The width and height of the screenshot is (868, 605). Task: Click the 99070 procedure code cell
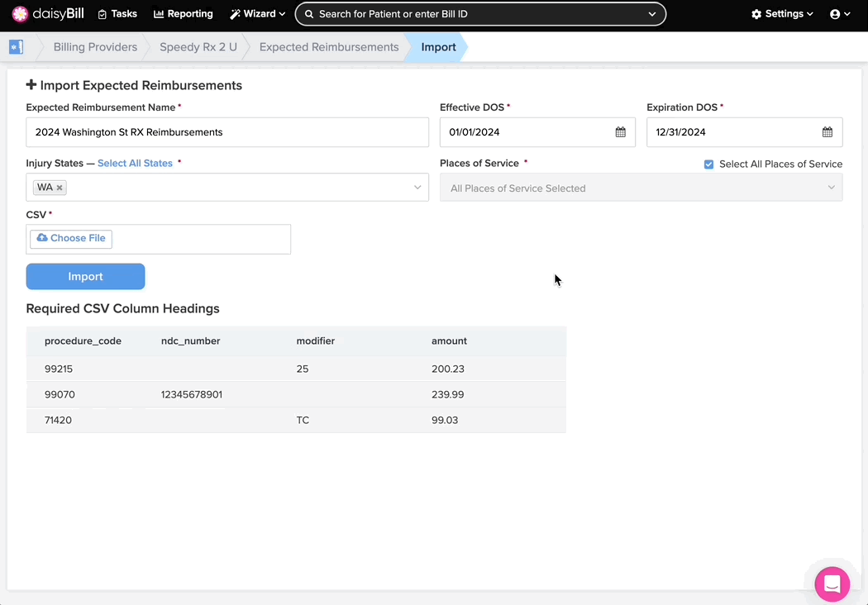(x=60, y=395)
